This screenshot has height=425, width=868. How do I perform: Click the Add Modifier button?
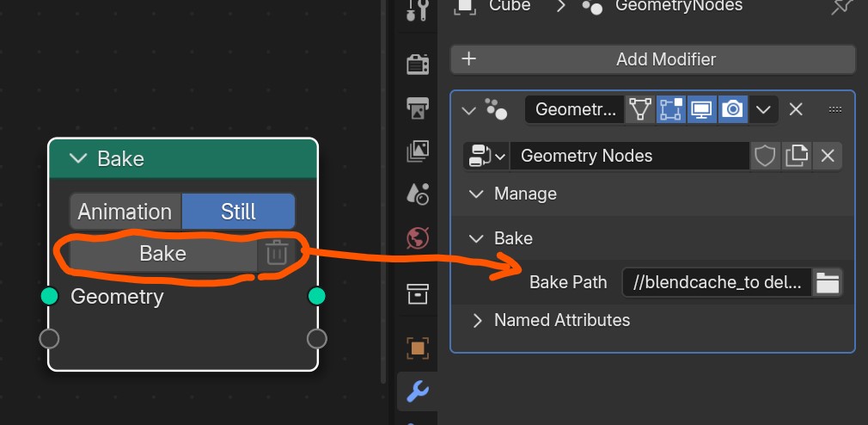[x=653, y=59]
